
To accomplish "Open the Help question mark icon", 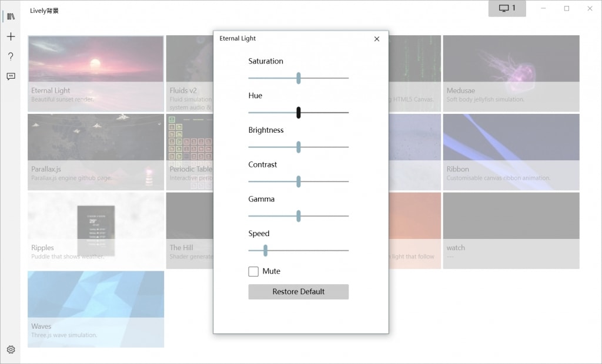I will 11,56.
